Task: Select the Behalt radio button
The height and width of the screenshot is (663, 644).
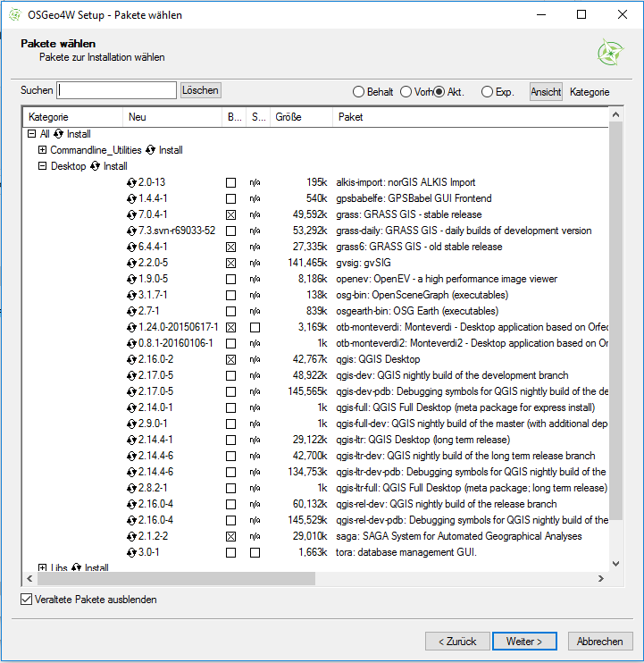Action: (358, 92)
